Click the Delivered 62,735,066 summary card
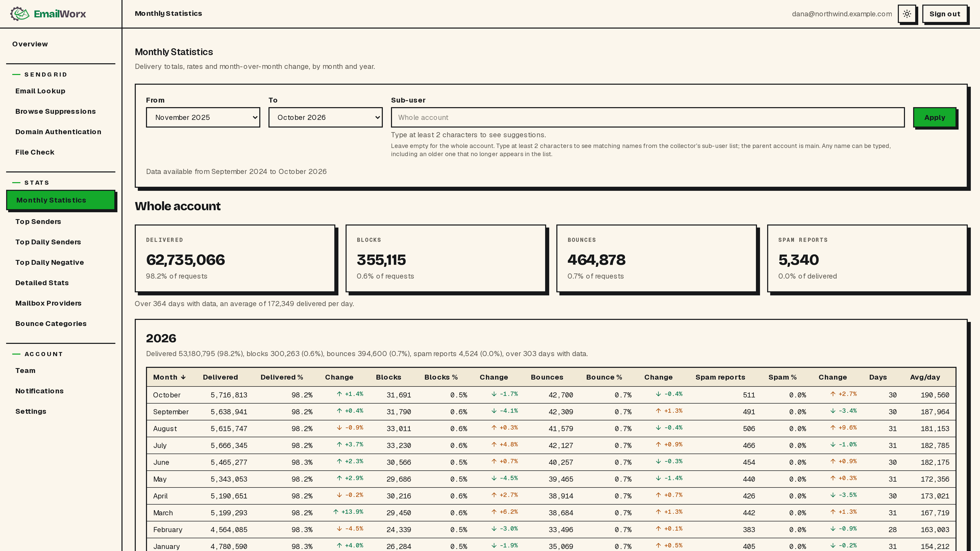This screenshot has width=980, height=551. click(235, 259)
